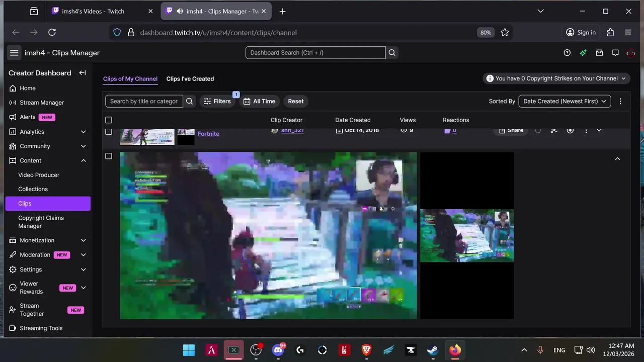Focus the clip search by title field
The width and height of the screenshot is (644, 362).
tap(144, 101)
